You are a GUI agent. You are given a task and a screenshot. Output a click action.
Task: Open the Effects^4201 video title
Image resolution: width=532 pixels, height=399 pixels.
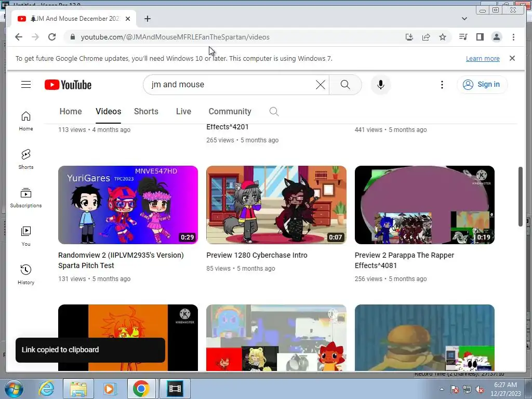(x=228, y=127)
